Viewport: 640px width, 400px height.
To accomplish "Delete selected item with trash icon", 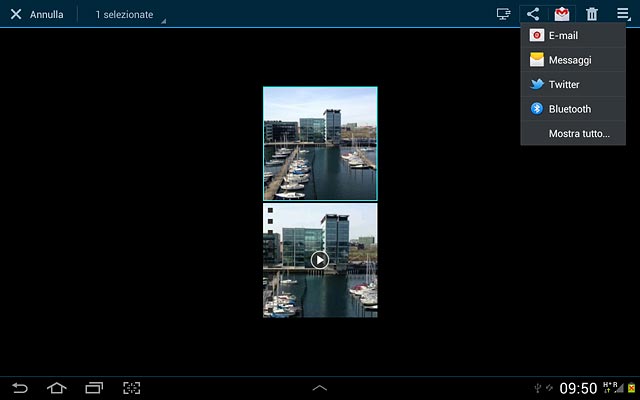I will [x=591, y=14].
